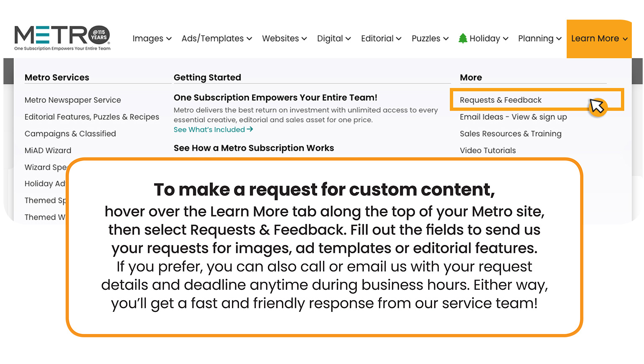Open the Planning menu
This screenshot has height=364, width=644.
click(x=539, y=39)
